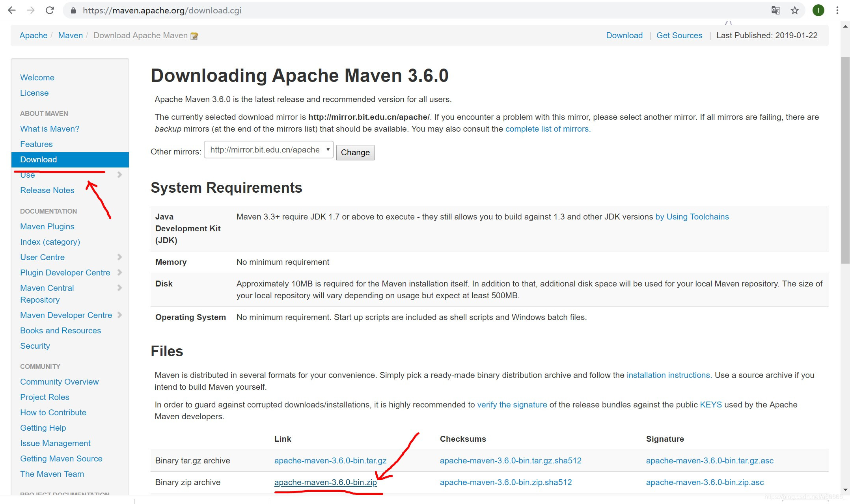The image size is (850, 504).
Task: Open by Using Toolchains link
Action: coord(692,217)
